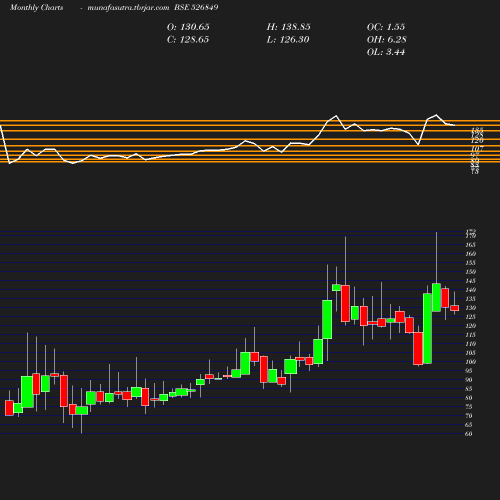Click the "Monthly Charts" title text
Viewport: 500px width, 500px height.
click(x=36, y=7)
